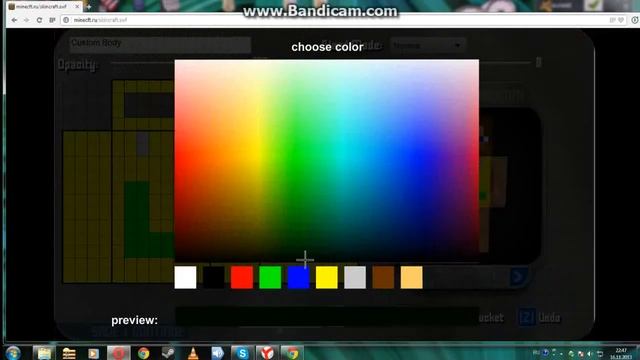The height and width of the screenshot is (360, 640).
Task: Click the site info icon in address bar
Action: click(66, 20)
